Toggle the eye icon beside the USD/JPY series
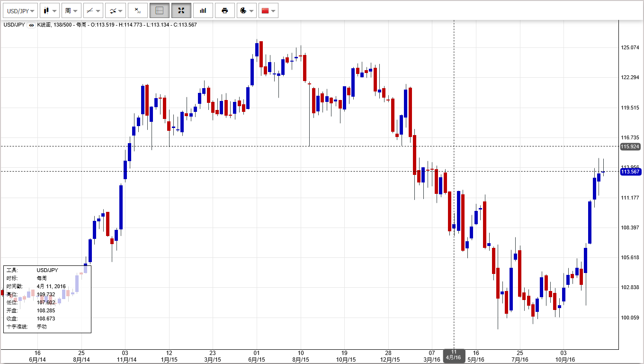 point(31,25)
